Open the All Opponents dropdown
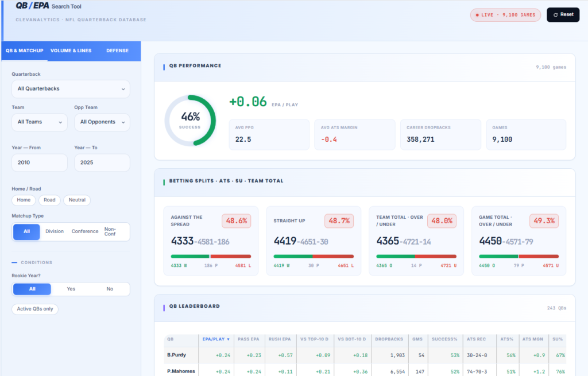Image resolution: width=588 pixels, height=376 pixels. [x=102, y=122]
